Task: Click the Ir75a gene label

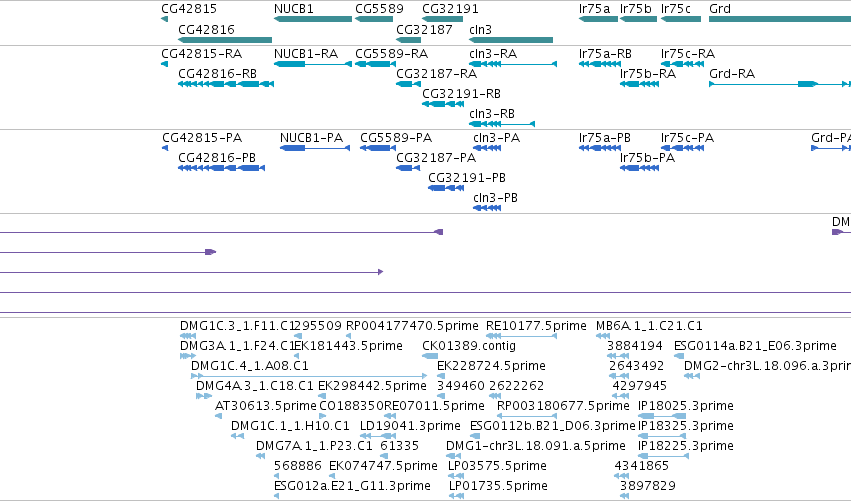Action: tap(594, 9)
